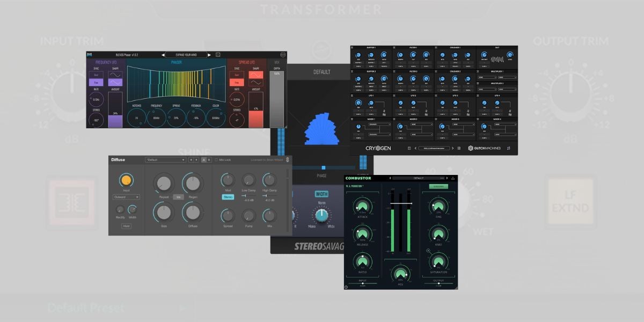
Task: Toggle the Stereo button in Diffuse
Action: pyautogui.click(x=228, y=197)
